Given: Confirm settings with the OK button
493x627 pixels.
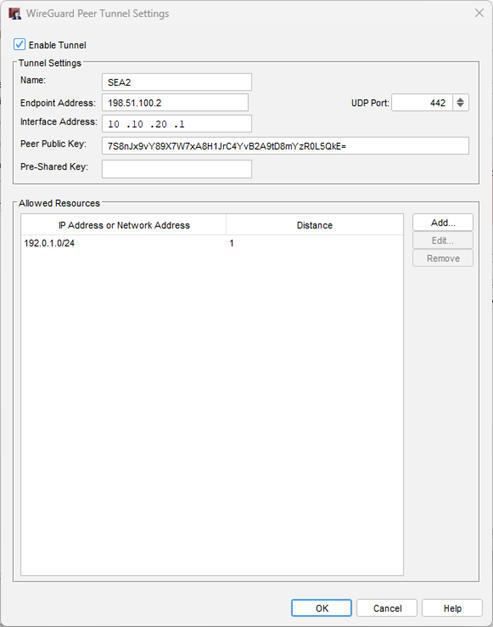Looking at the screenshot, I should point(321,608).
